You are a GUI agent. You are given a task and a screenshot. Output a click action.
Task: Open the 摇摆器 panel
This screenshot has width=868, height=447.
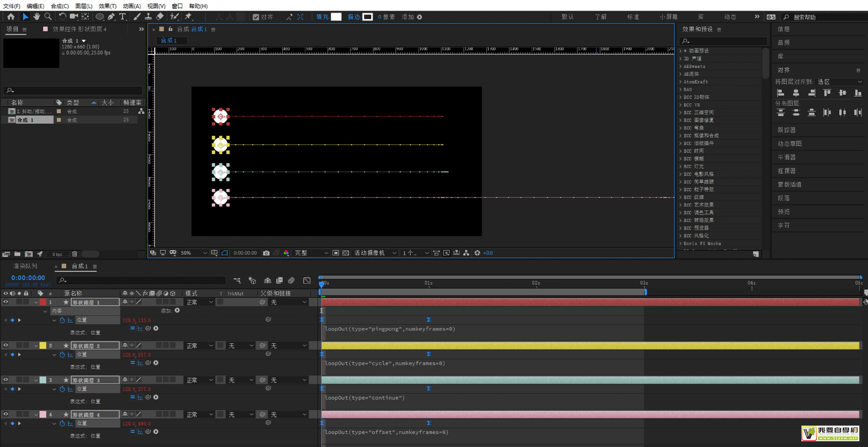786,171
